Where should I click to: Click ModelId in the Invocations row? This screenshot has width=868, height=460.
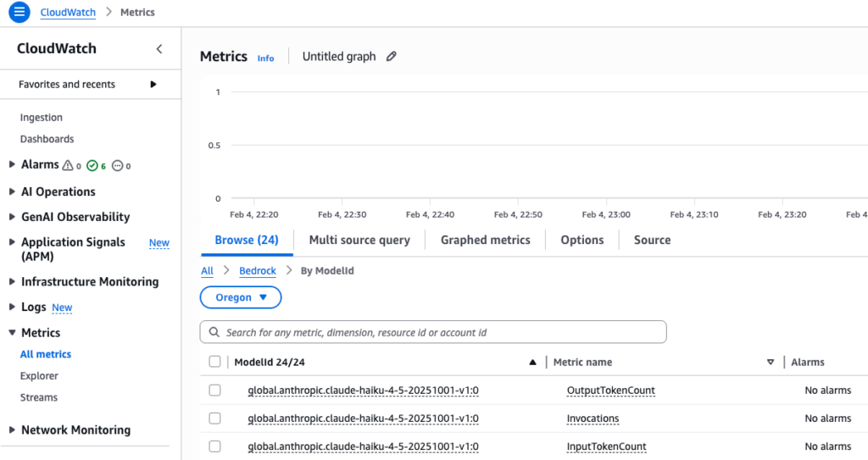click(x=363, y=418)
